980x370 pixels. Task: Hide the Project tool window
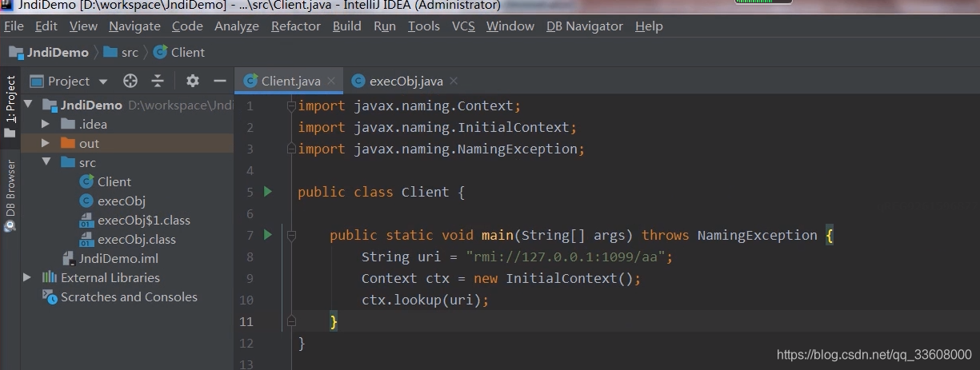(220, 81)
